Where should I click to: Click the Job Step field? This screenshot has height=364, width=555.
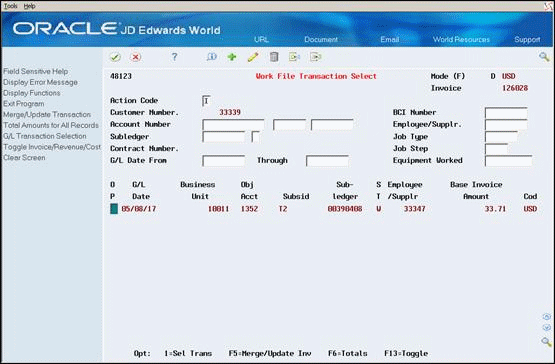[497, 149]
